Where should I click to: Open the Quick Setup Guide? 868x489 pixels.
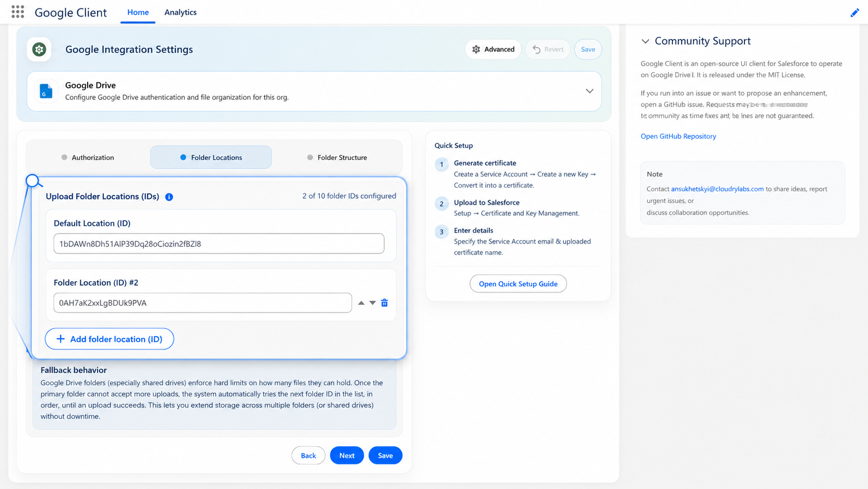point(518,284)
